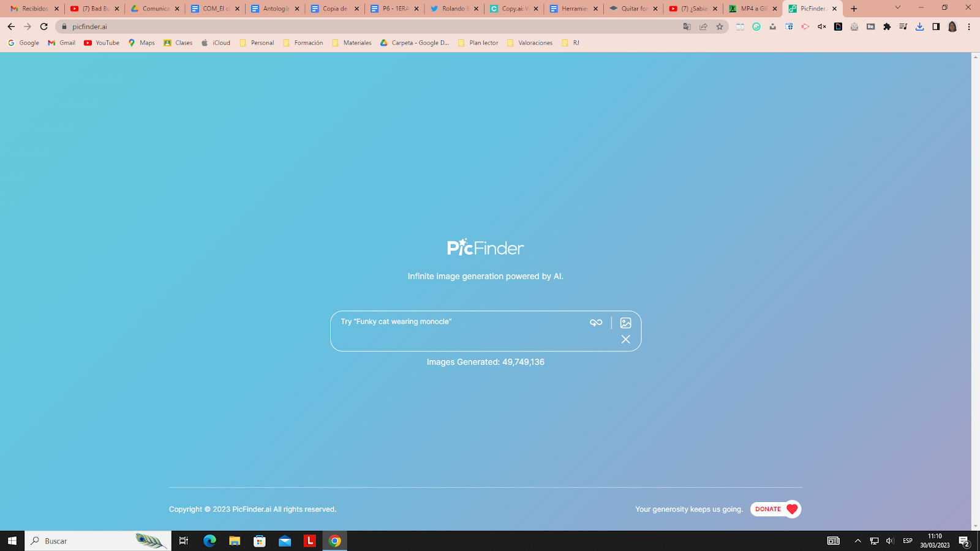This screenshot has height=551, width=980.
Task: Bookmark this page with the star icon
Action: pyautogui.click(x=720, y=26)
